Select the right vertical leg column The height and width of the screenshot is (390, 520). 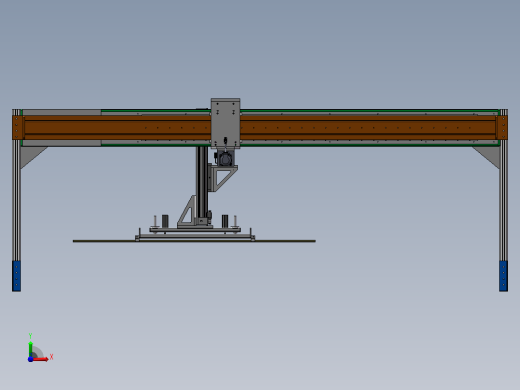point(503,200)
